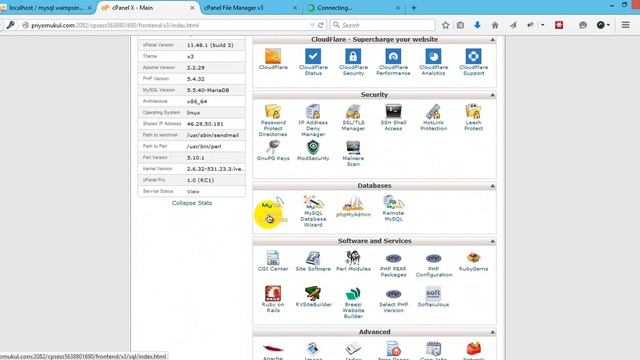Click Service Status View link
This screenshot has width=640, height=360.
193,191
